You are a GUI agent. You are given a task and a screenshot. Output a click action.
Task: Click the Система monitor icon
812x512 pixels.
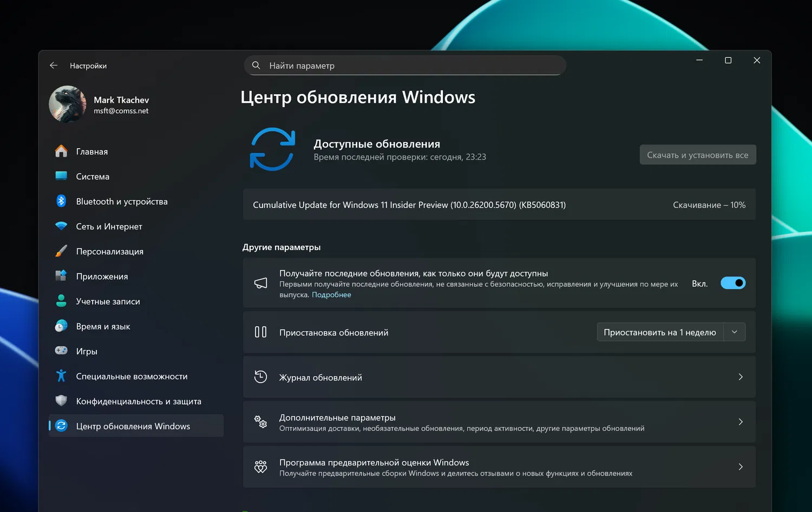click(61, 176)
